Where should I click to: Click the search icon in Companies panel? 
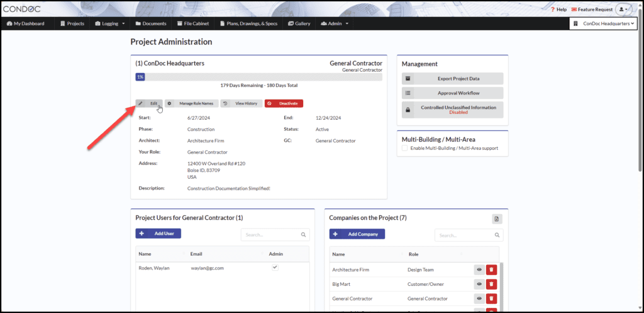pos(497,236)
